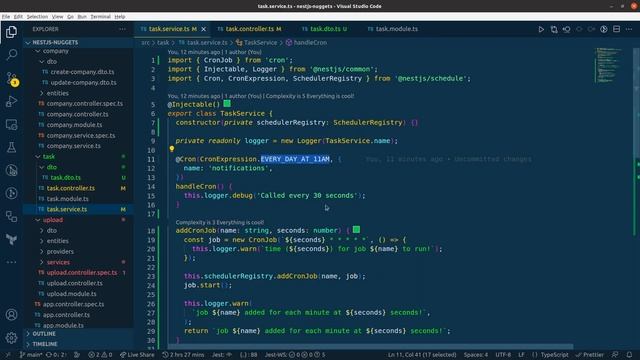Open editor More Actions ellipsis
This screenshot has height=360, width=640.
tap(629, 29)
